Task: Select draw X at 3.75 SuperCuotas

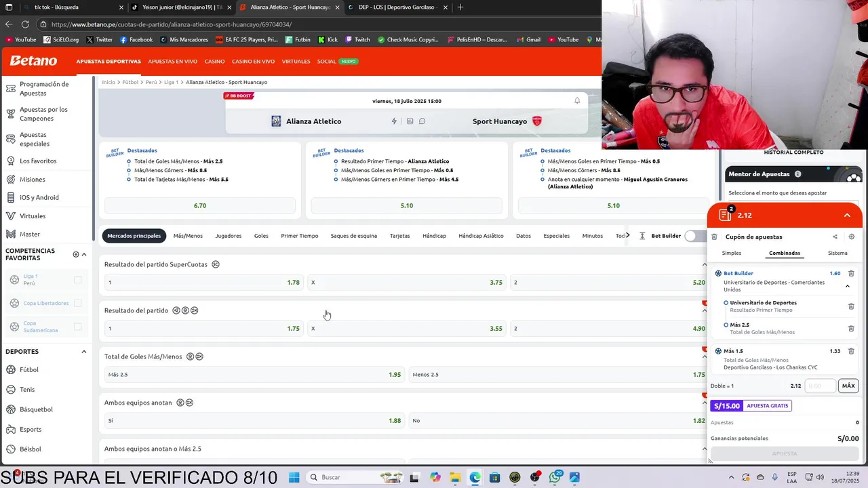Action: pyautogui.click(x=407, y=282)
